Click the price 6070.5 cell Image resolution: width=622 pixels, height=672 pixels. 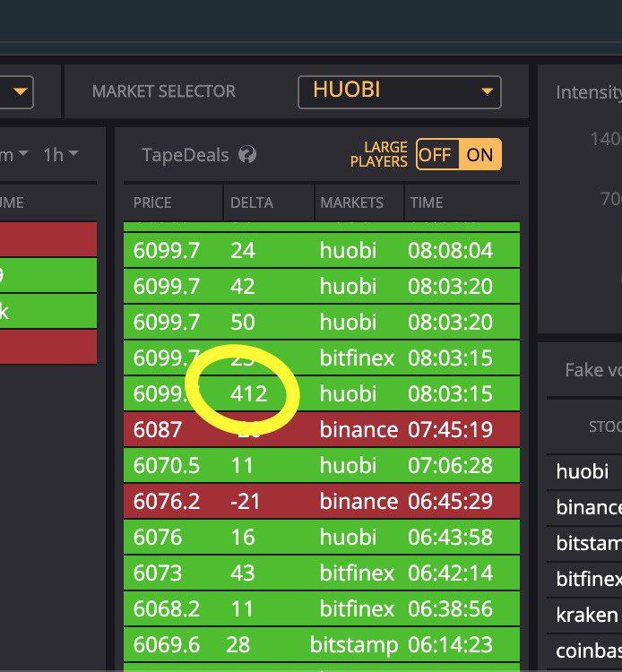pos(167,465)
